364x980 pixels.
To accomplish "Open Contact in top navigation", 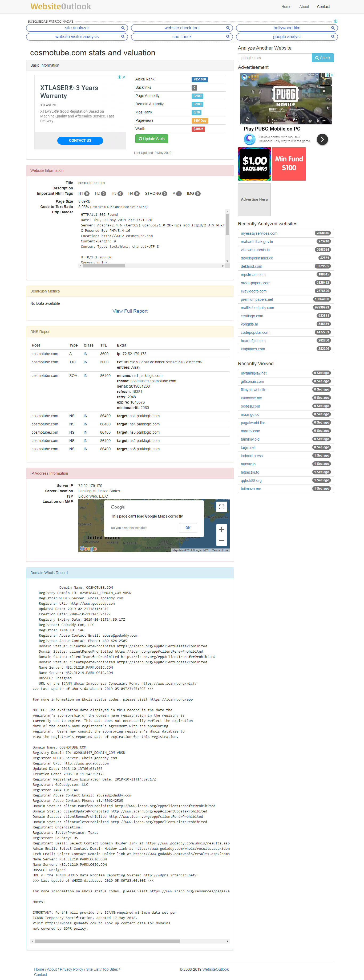I will click(x=323, y=7).
